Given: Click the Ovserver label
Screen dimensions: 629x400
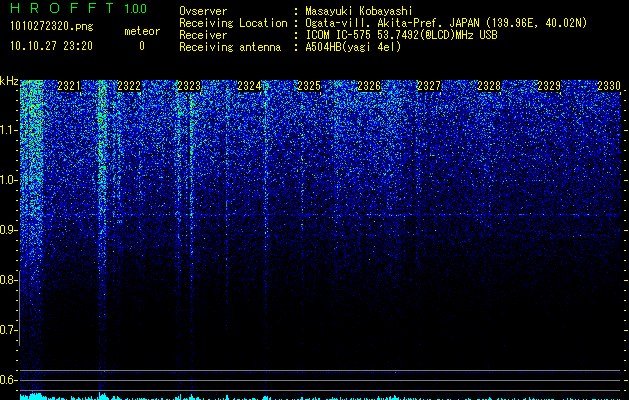Looking at the screenshot, I should 203,11.
